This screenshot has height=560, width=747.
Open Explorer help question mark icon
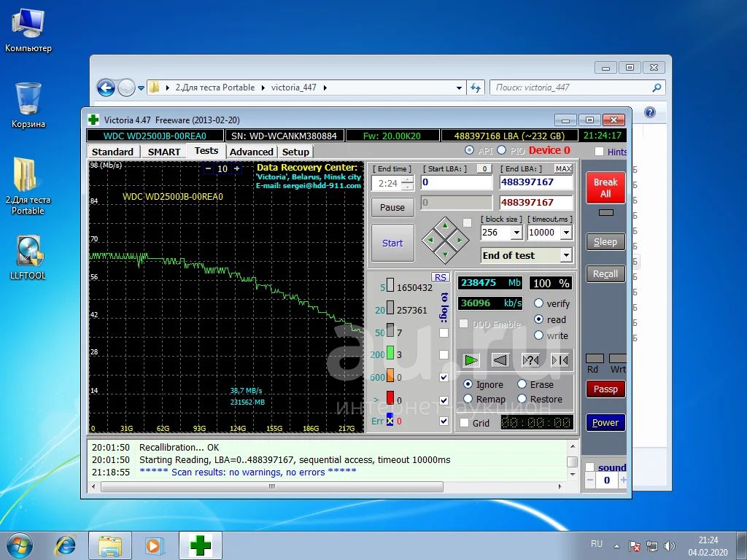[650, 112]
